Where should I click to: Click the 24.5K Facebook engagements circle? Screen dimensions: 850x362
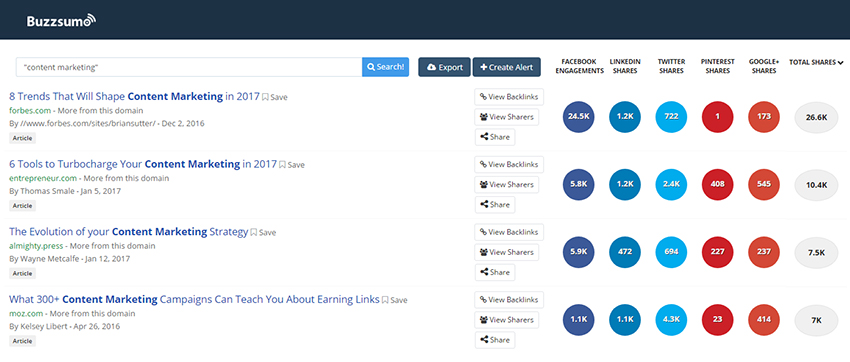coord(579,117)
